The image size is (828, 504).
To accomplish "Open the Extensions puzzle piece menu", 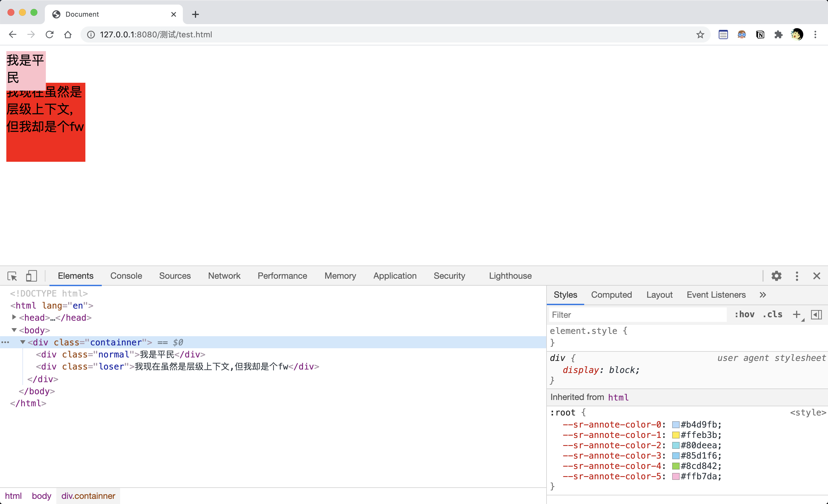I will click(x=778, y=34).
